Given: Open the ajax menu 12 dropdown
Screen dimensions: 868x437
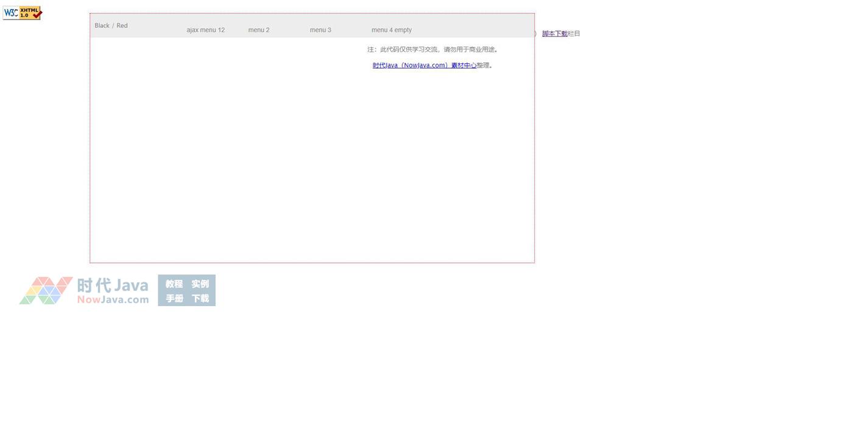Looking at the screenshot, I should 205,30.
